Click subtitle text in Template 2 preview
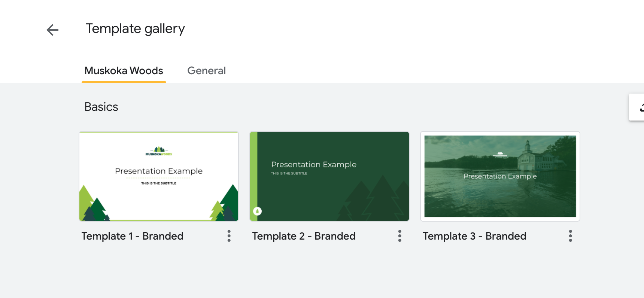This screenshot has width=644, height=298. pos(289,173)
